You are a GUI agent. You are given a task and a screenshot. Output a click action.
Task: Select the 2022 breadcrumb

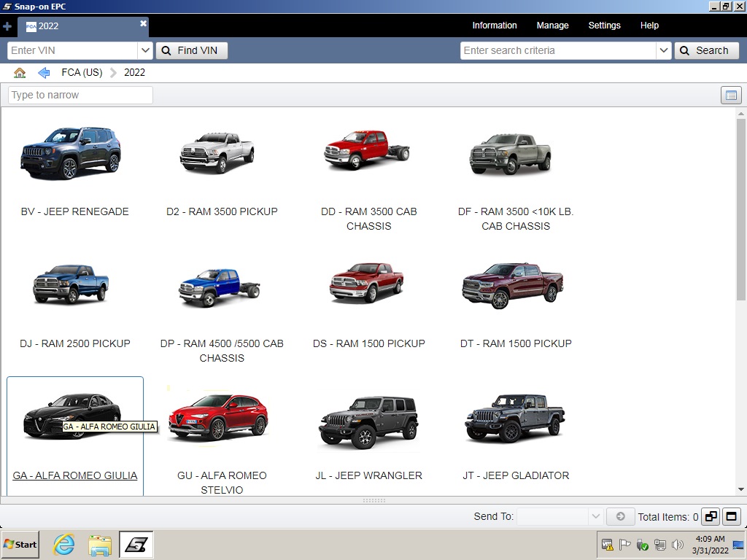pyautogui.click(x=134, y=72)
